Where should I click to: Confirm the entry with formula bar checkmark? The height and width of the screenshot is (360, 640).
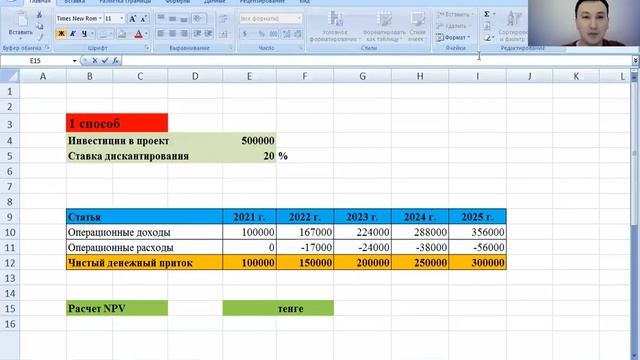(105, 61)
